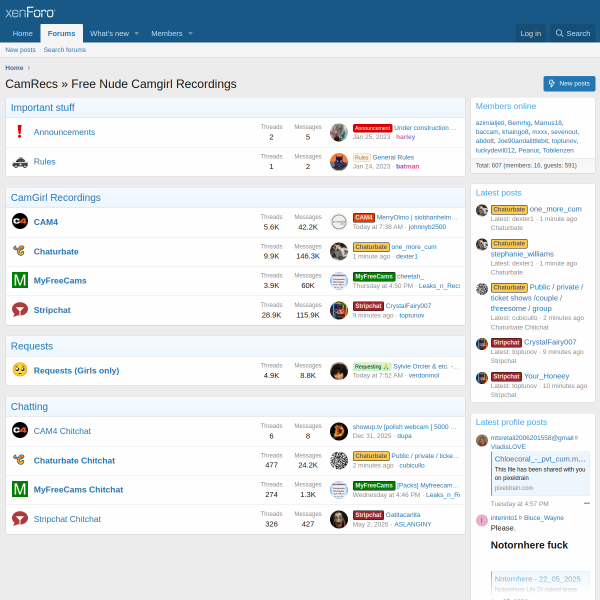This screenshot has height=600, width=600.
Task: Select the Forums tab
Action: pyautogui.click(x=62, y=33)
